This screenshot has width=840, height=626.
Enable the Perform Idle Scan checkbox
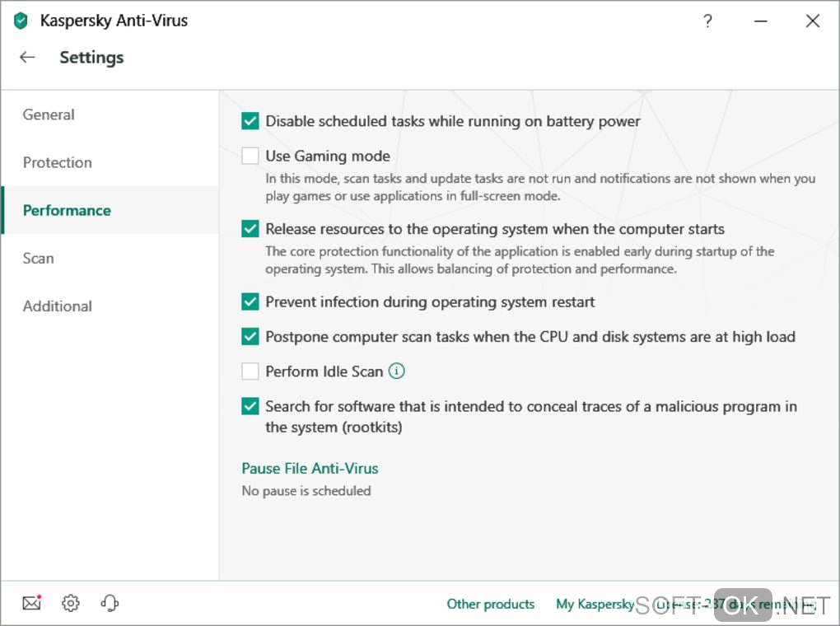pos(250,372)
